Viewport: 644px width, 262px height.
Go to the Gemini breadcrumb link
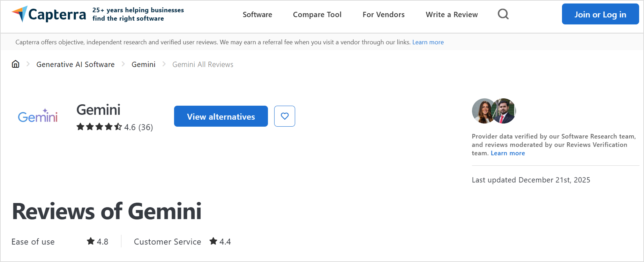click(143, 65)
